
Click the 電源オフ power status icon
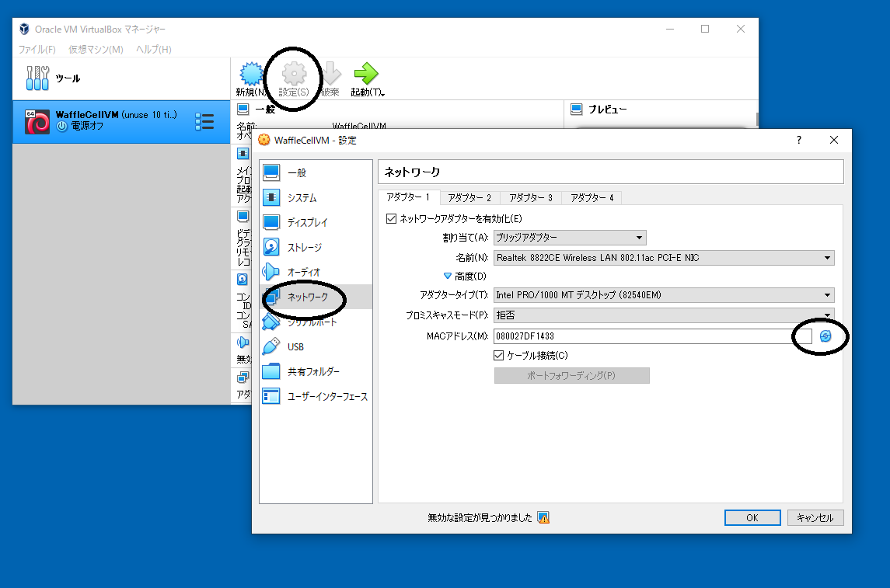coord(62,126)
